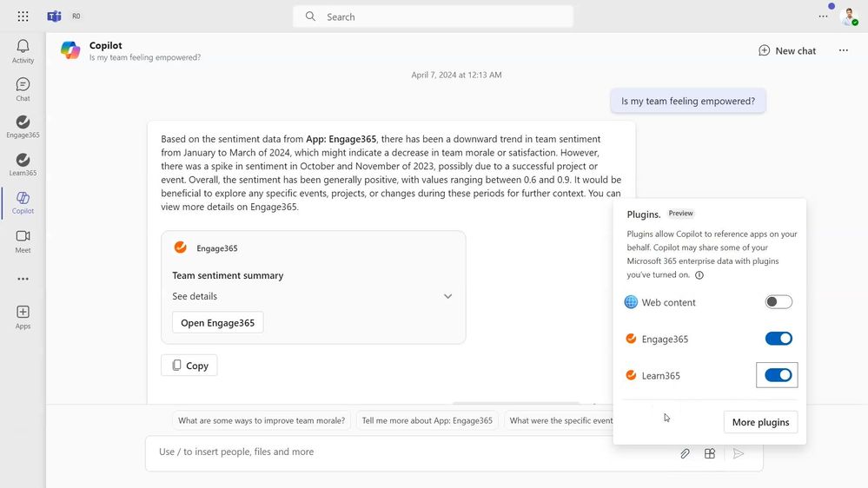Click the More plugins button

pyautogui.click(x=760, y=422)
